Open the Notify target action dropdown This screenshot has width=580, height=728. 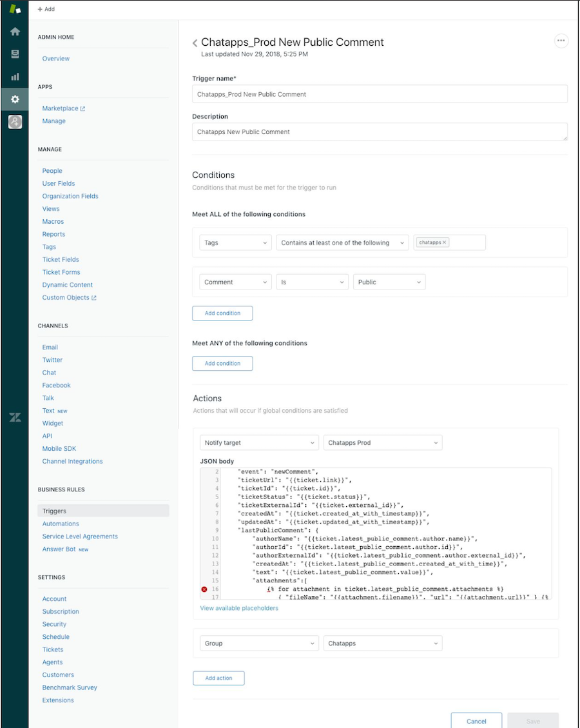(259, 443)
